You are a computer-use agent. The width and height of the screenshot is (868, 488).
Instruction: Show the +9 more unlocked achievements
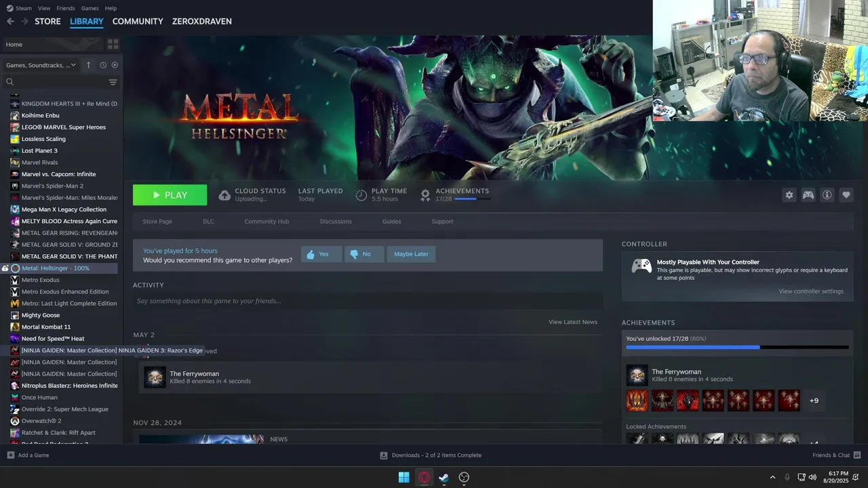point(814,401)
